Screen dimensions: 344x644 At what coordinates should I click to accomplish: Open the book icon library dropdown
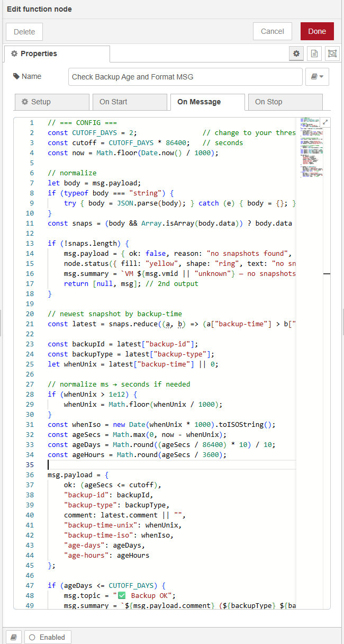tap(317, 77)
